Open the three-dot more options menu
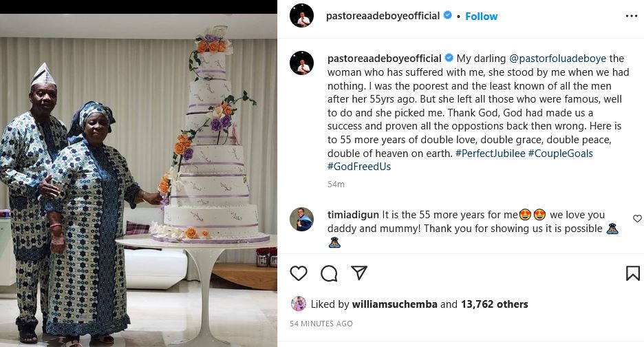644x347 pixels. pos(631,16)
